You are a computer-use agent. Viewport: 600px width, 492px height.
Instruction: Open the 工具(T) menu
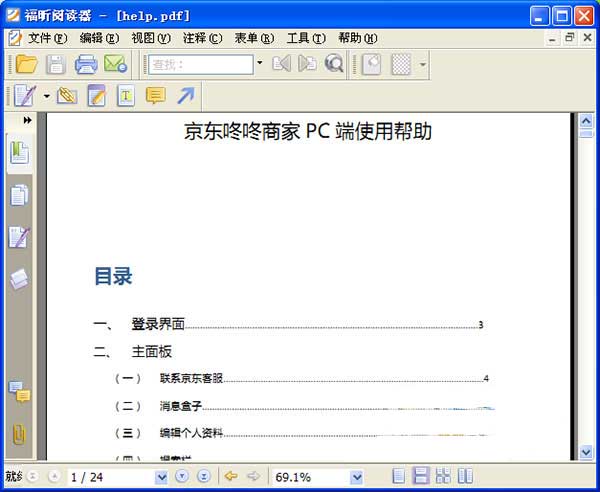pyautogui.click(x=306, y=38)
